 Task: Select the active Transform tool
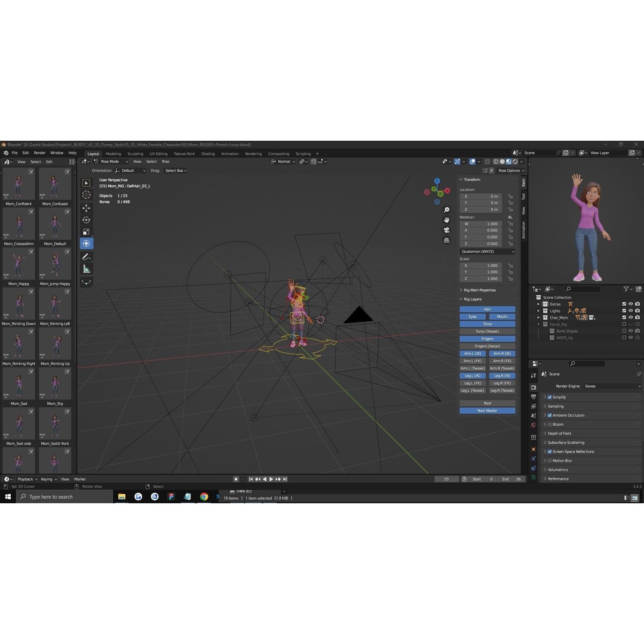click(86, 243)
